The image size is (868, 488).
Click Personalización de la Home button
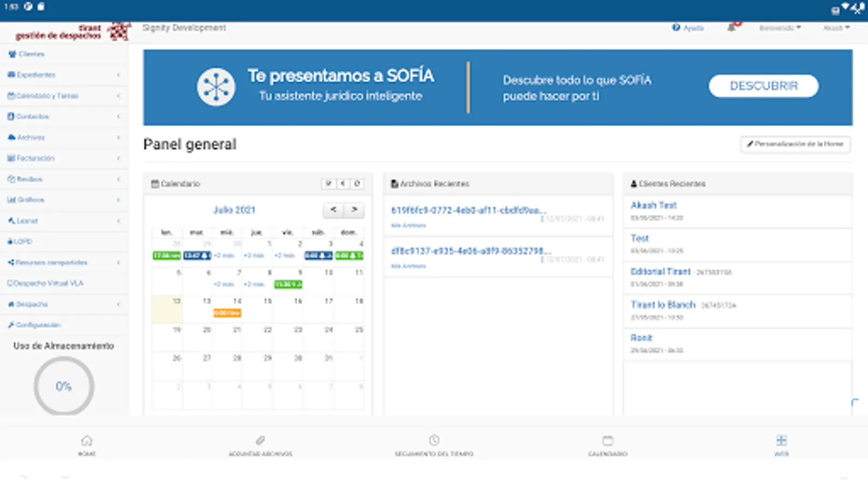point(795,144)
